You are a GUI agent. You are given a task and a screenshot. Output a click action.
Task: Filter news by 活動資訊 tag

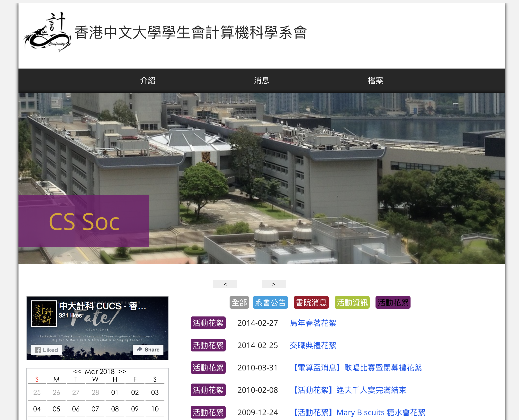point(352,303)
